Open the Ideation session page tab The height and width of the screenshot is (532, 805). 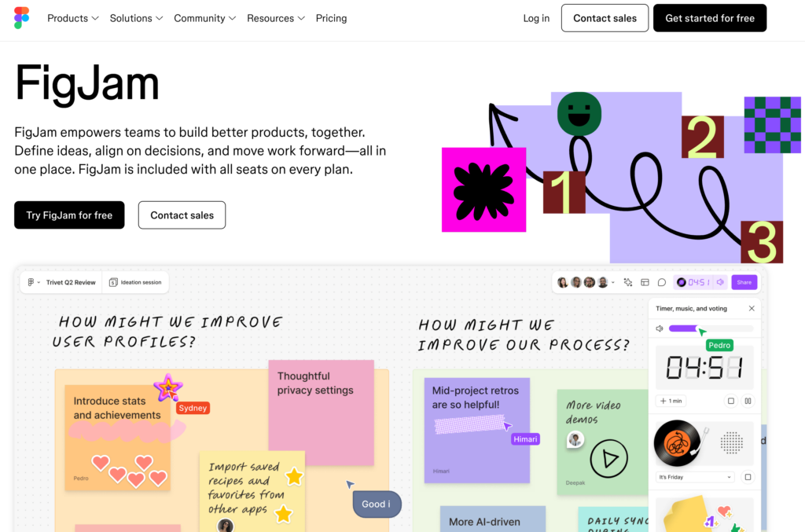[x=135, y=282]
